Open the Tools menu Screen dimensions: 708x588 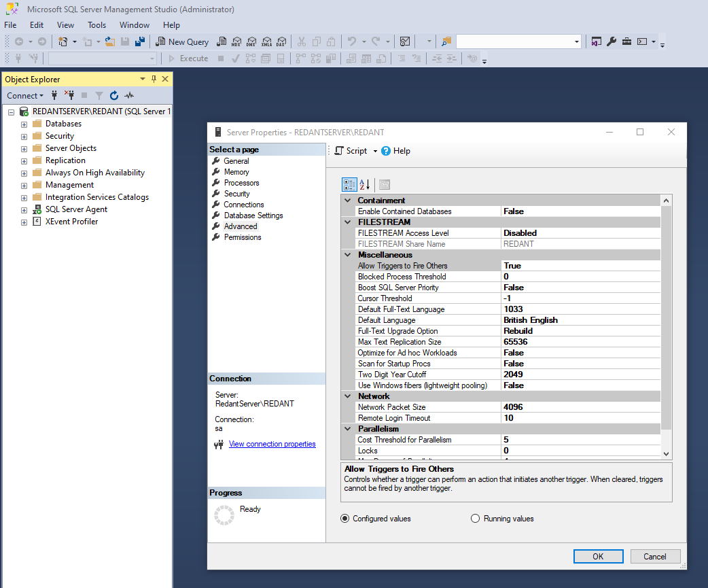pyautogui.click(x=96, y=25)
